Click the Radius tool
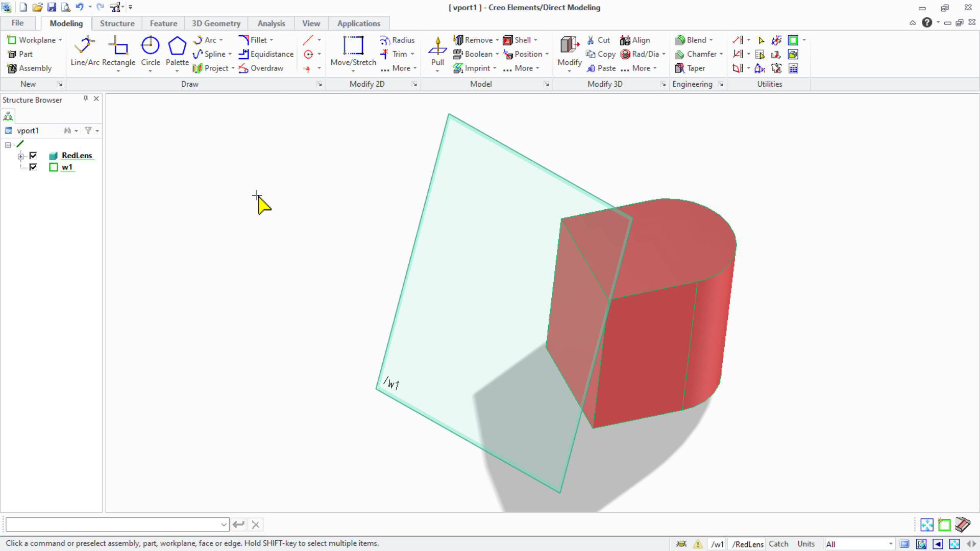This screenshot has width=980, height=551. point(398,40)
